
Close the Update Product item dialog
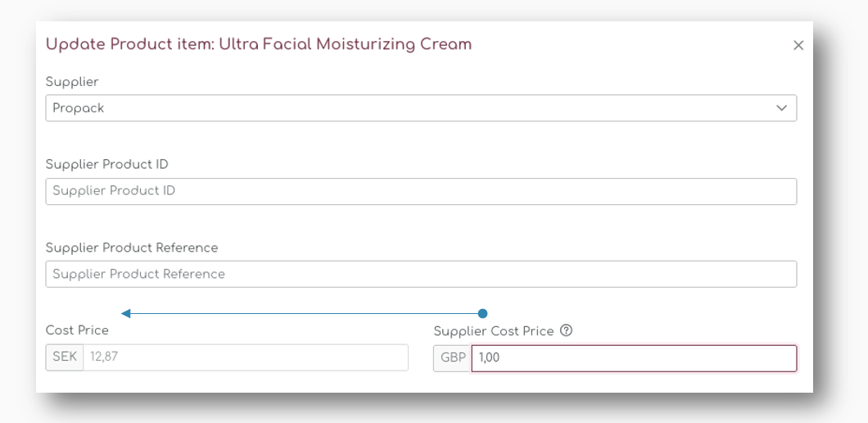[x=798, y=45]
